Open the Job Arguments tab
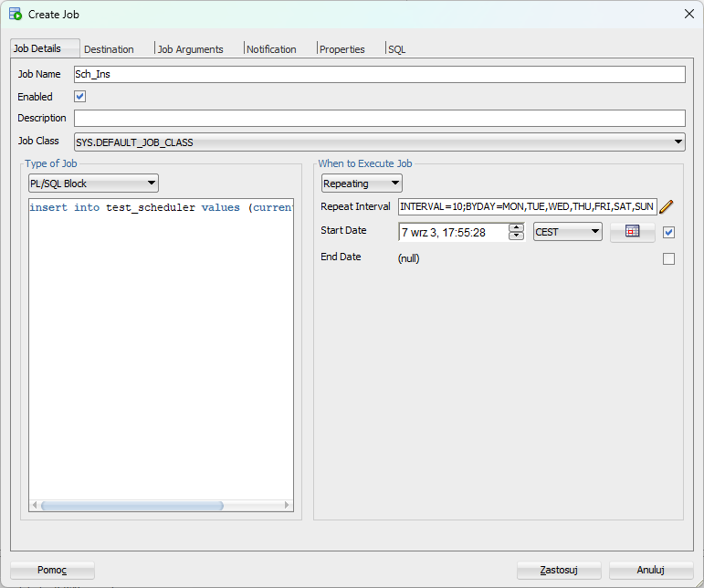Screen dimensions: 704x588 tap(190, 49)
